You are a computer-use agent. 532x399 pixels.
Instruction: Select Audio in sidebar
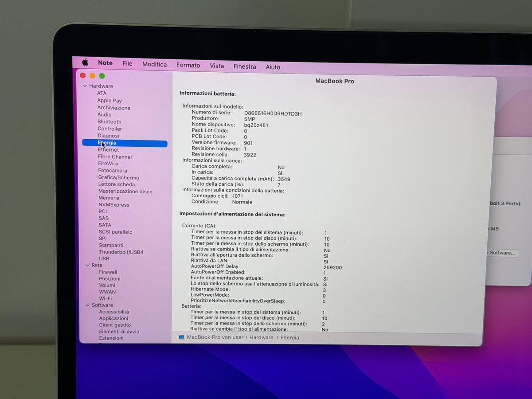(x=105, y=114)
